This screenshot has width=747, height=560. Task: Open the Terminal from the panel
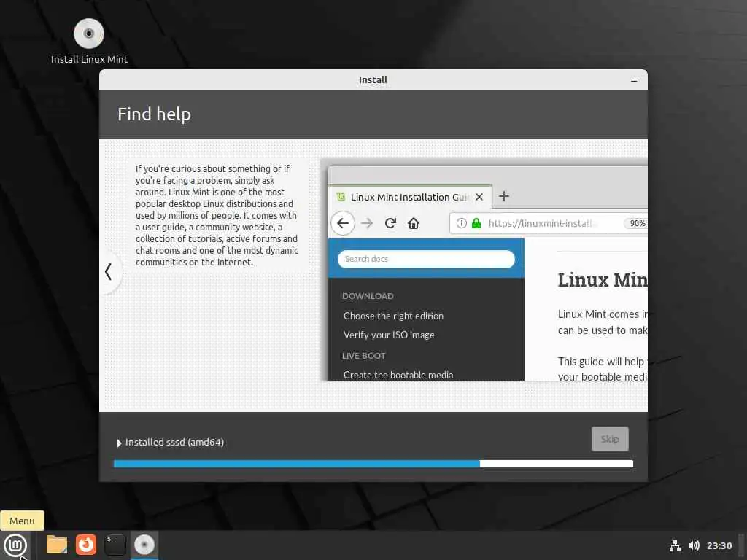pos(115,544)
